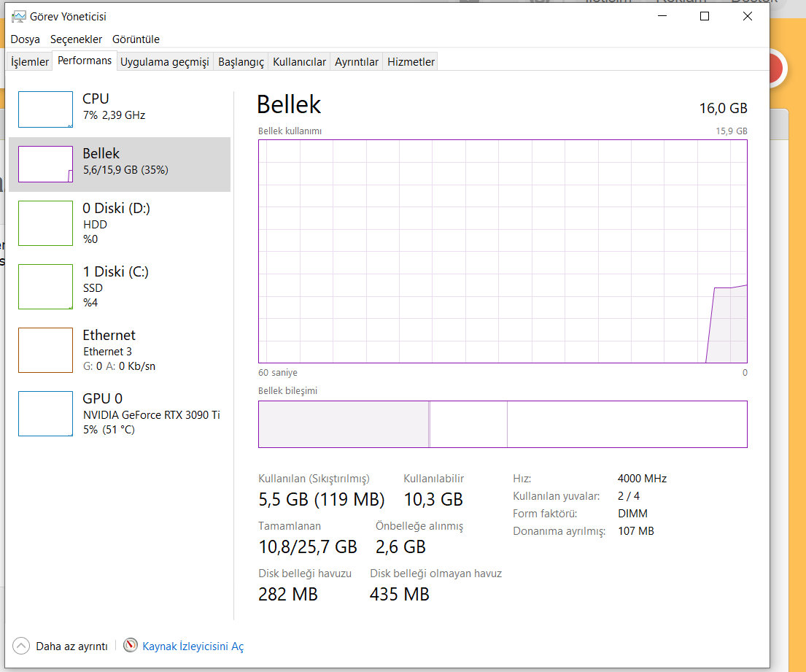Open the Ayrıntılar tab
Image resolution: width=806 pixels, height=672 pixels.
coord(357,62)
